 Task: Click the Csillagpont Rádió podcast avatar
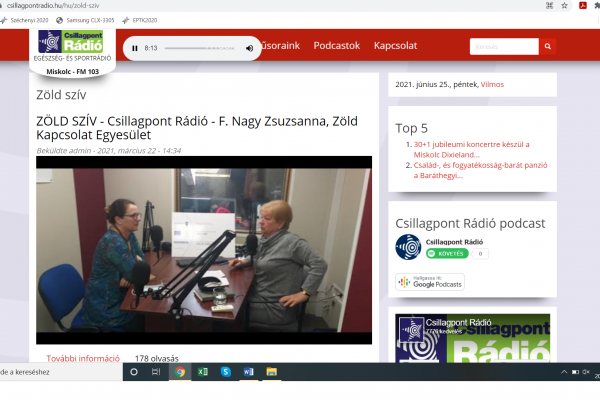tap(408, 247)
